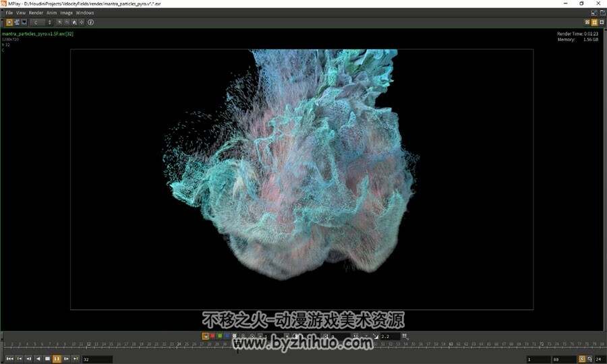Click the icon between range and FPS field
Viewport: 607px width, 364px height.
pyautogui.click(x=589, y=359)
